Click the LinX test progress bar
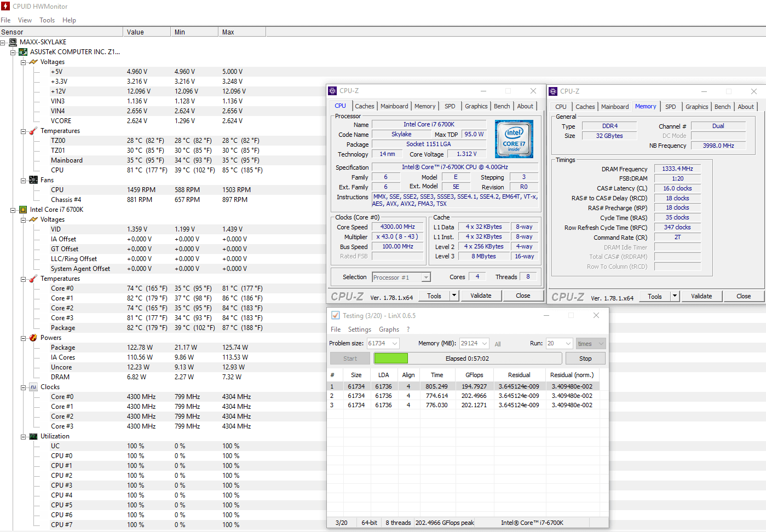 468,358
